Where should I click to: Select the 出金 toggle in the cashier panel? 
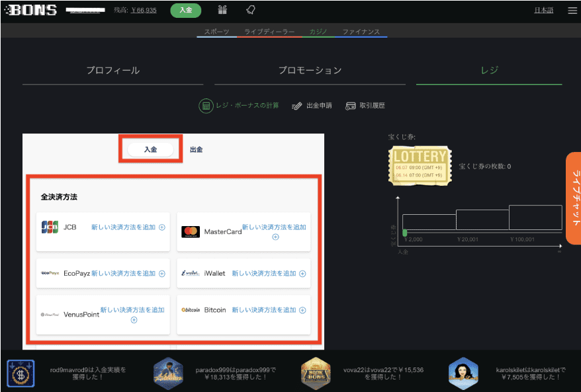tap(196, 149)
